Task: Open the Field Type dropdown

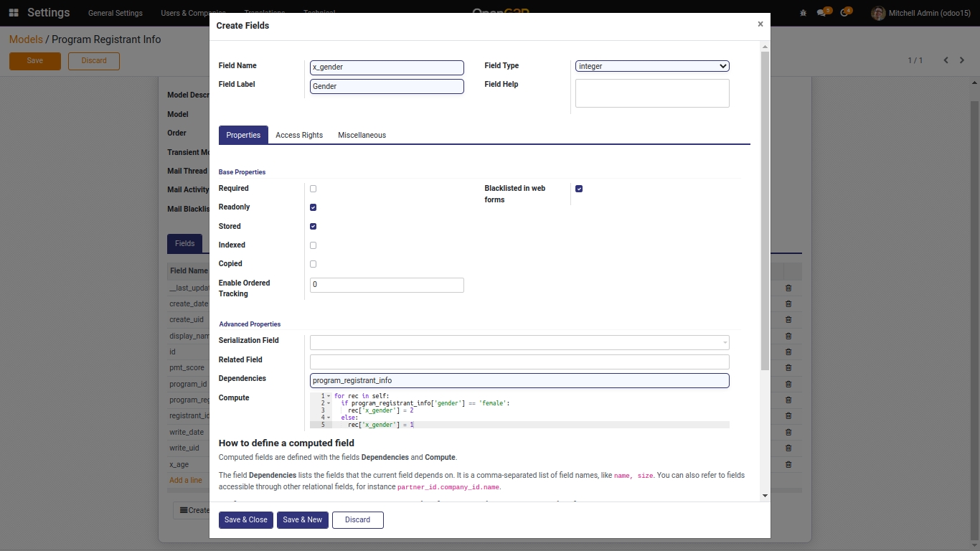Action: click(651, 66)
